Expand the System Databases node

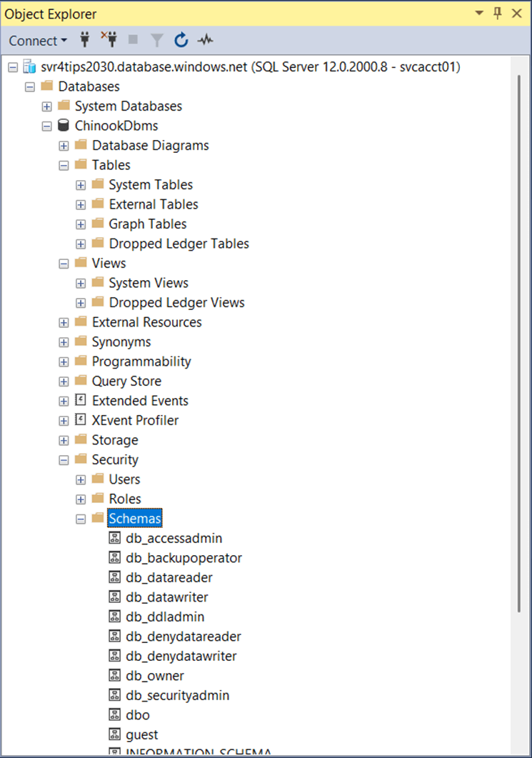46,106
